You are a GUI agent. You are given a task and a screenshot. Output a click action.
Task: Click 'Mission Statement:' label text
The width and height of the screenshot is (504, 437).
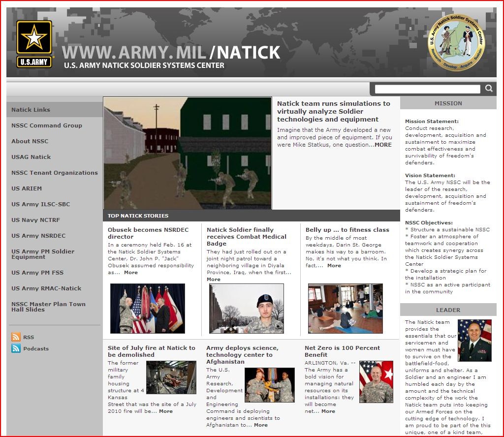pos(432,121)
